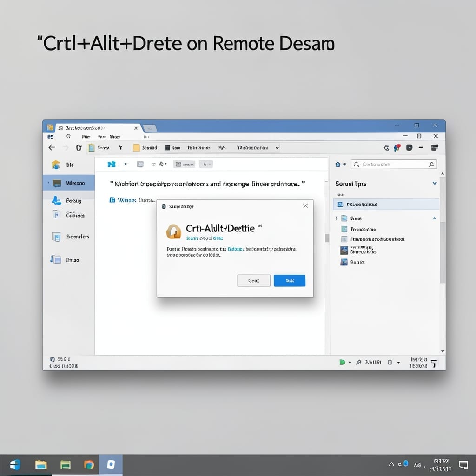Collapse the 'Soruel tiprs' section chevron
The height and width of the screenshot is (476, 476).
[435, 183]
